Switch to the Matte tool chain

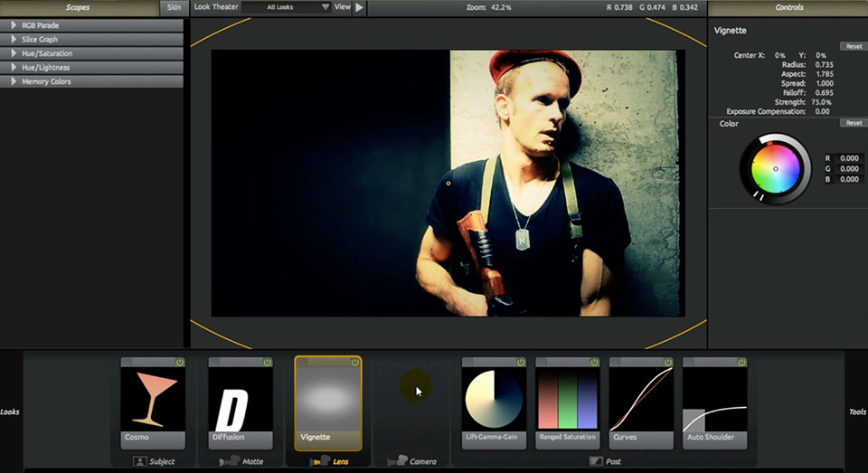(241, 461)
